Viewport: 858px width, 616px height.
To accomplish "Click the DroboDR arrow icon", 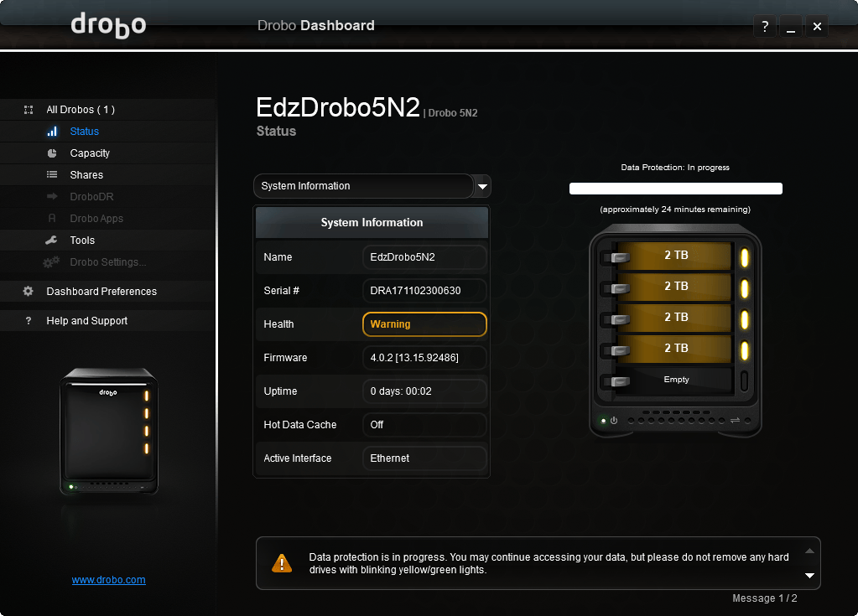I will (52, 196).
